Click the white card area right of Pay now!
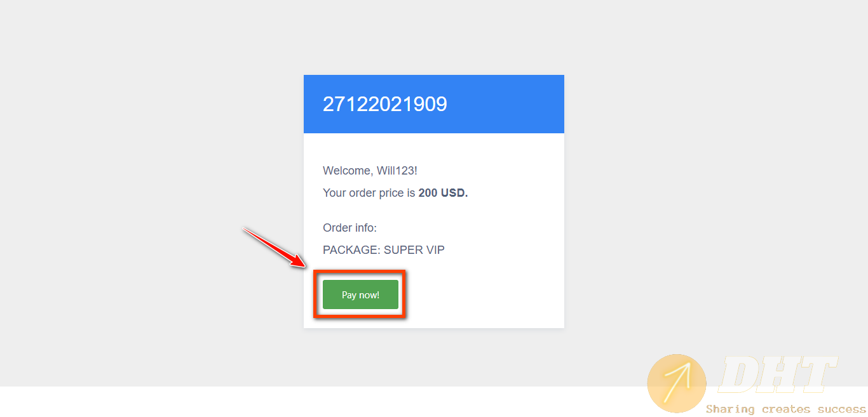The width and height of the screenshot is (868, 417). [x=483, y=295]
